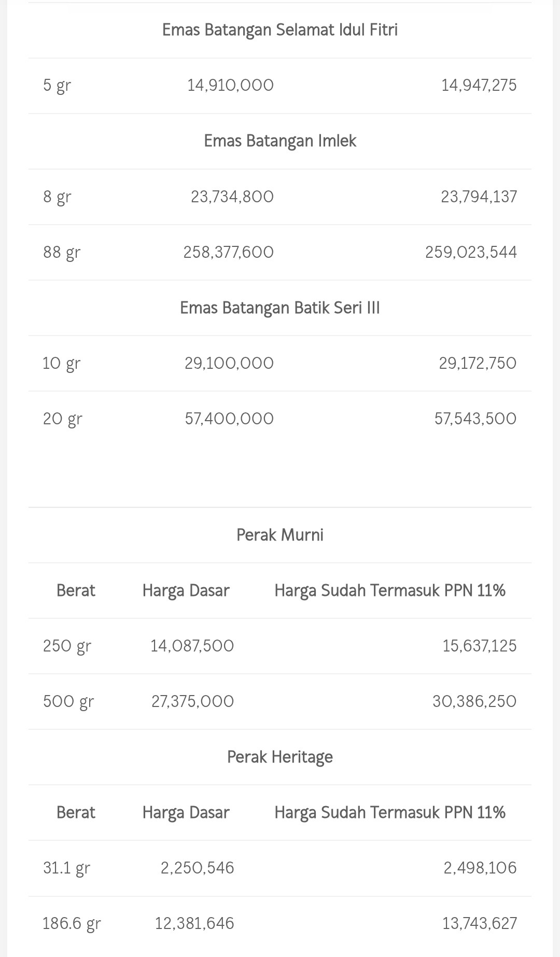
Task: Click the price 30,386,250
Action: (474, 701)
